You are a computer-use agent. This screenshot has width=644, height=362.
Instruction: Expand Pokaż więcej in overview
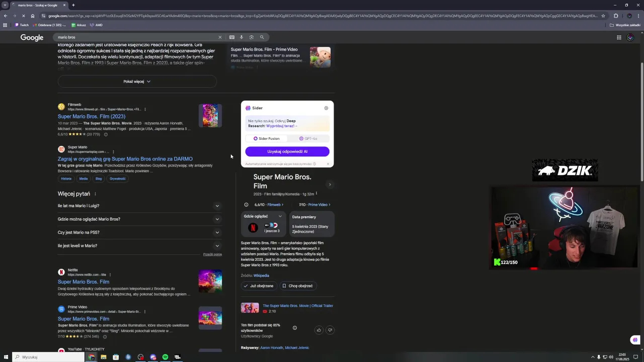(137, 81)
